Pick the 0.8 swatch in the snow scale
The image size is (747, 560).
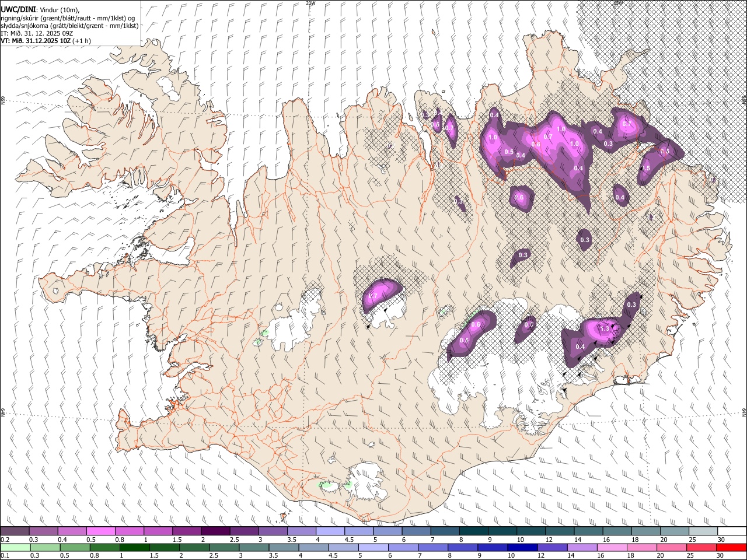pos(129,531)
